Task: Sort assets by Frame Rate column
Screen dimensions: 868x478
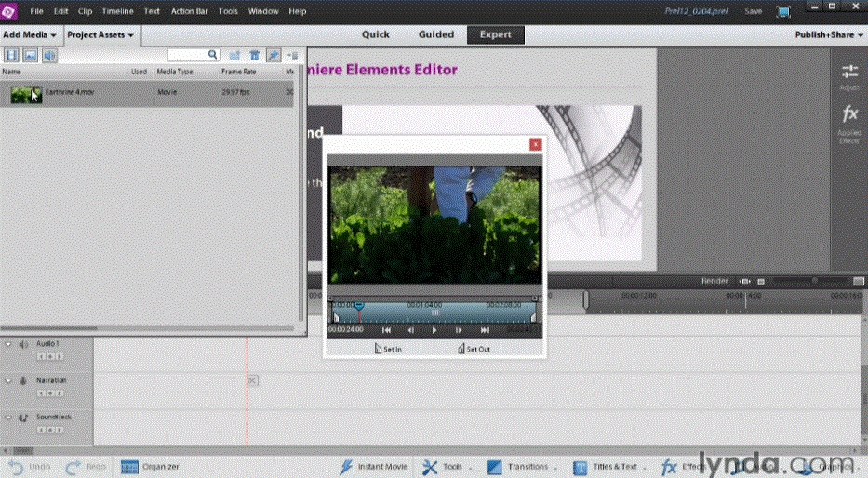Action: coord(238,72)
